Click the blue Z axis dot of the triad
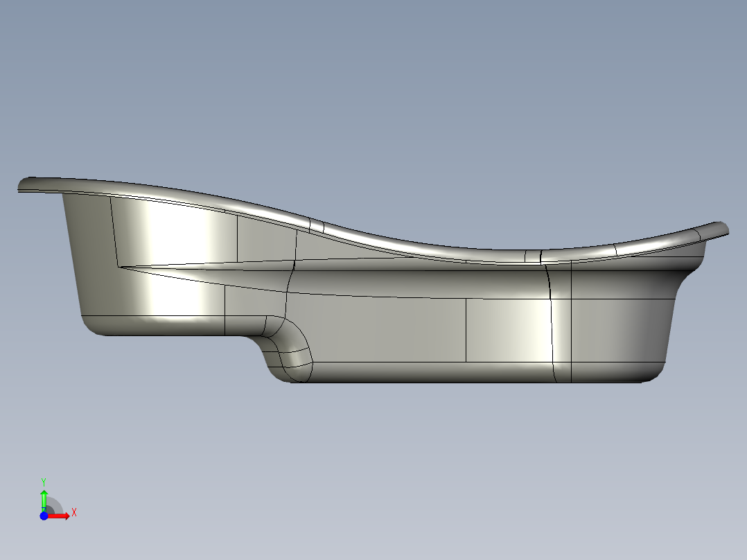747x560 pixels. (x=44, y=516)
